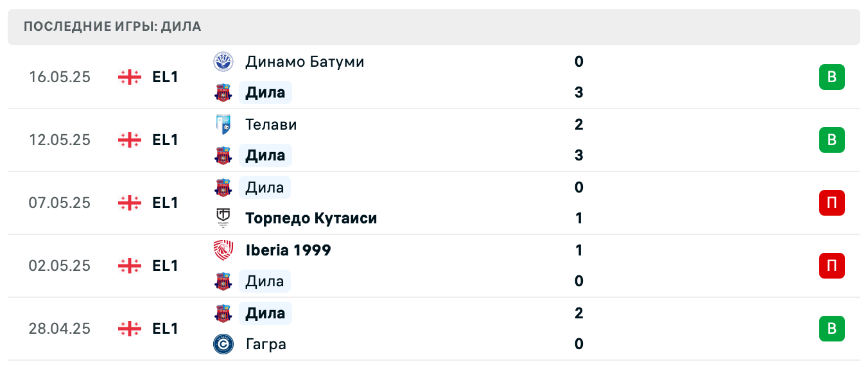Select the Гагра team emblem
868x371 pixels.
click(223, 344)
